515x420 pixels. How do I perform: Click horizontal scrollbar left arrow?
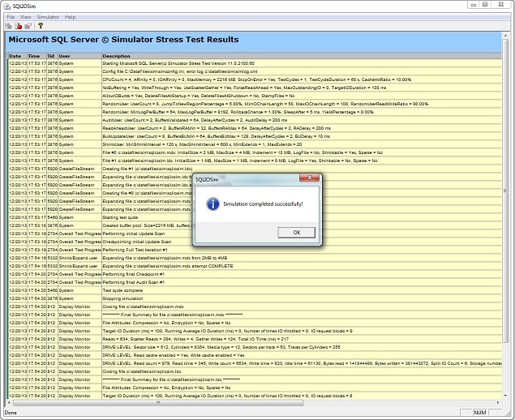[x=9, y=402]
